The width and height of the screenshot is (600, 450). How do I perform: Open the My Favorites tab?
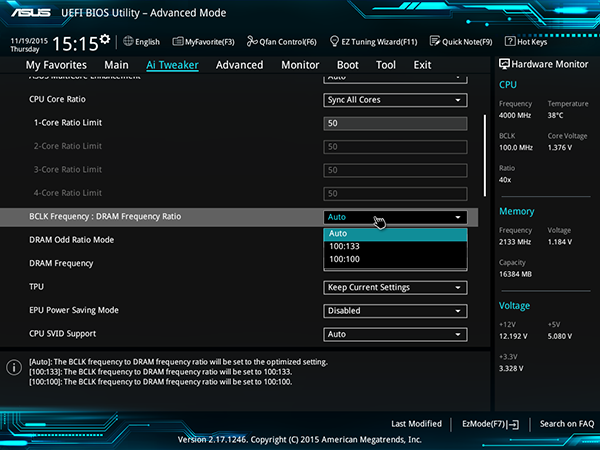56,65
